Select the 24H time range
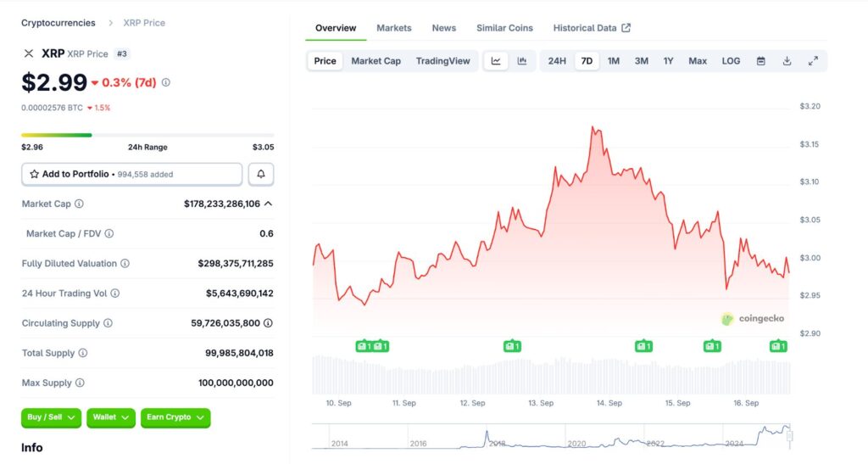Image resolution: width=868 pixels, height=464 pixels. pyautogui.click(x=557, y=61)
